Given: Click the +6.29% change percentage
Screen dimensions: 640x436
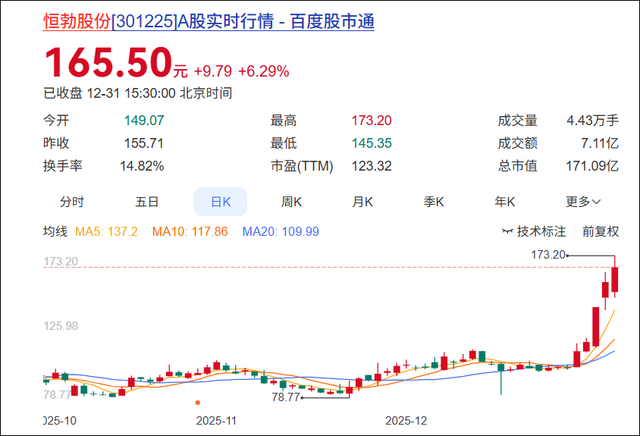Looking at the screenshot, I should (x=264, y=71).
